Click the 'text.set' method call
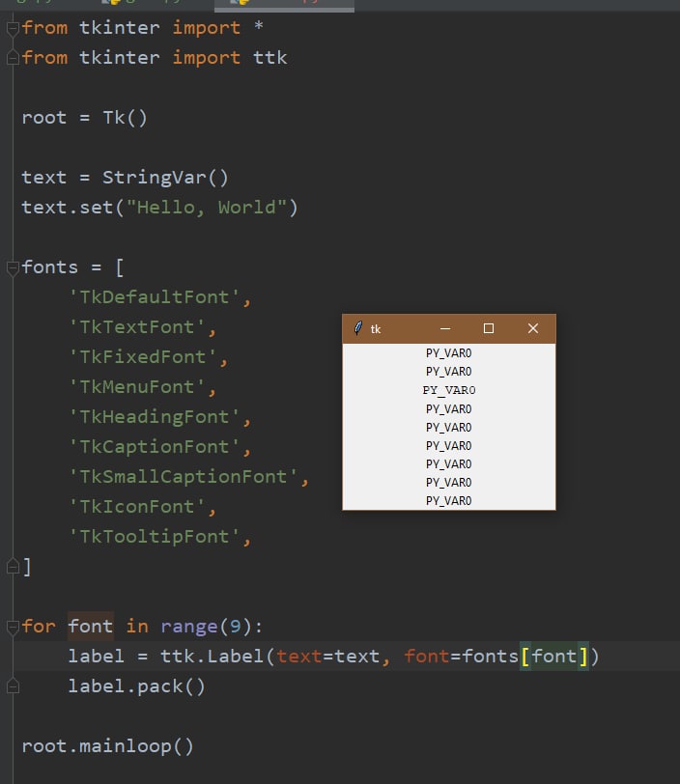 (x=68, y=208)
